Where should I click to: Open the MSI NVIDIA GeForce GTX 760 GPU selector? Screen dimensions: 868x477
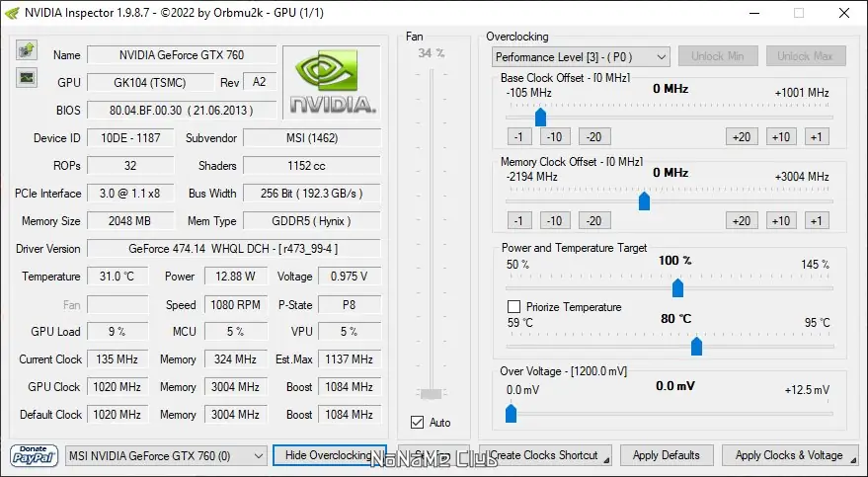(166, 456)
